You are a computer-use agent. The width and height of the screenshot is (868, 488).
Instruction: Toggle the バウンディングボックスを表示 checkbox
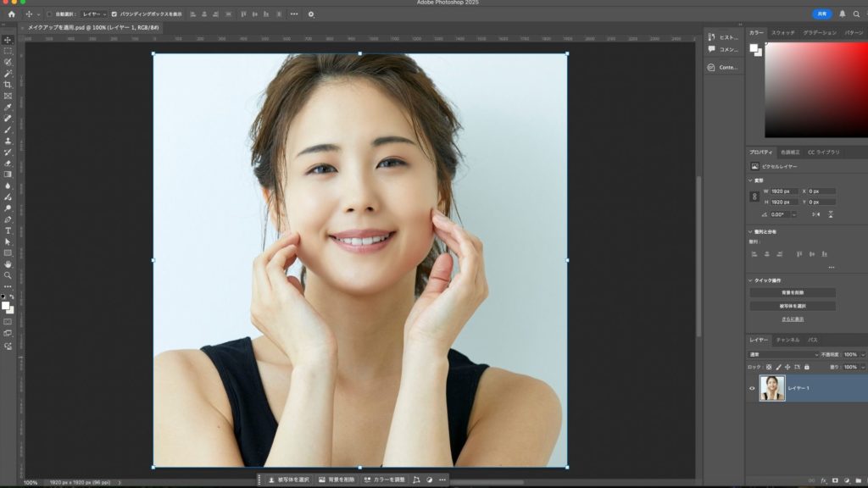pyautogui.click(x=115, y=14)
